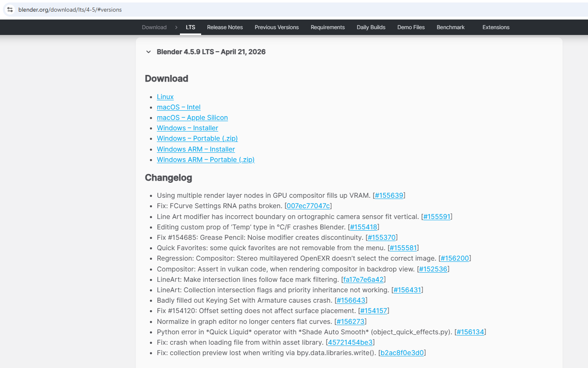Open commit 45721454be3 link
This screenshot has height=368, width=588.
(350, 343)
